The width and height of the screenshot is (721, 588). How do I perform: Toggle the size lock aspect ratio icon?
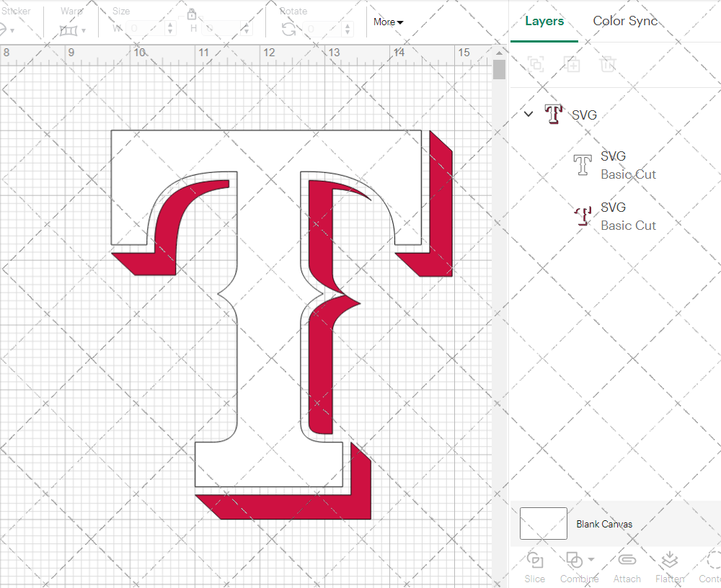(192, 15)
